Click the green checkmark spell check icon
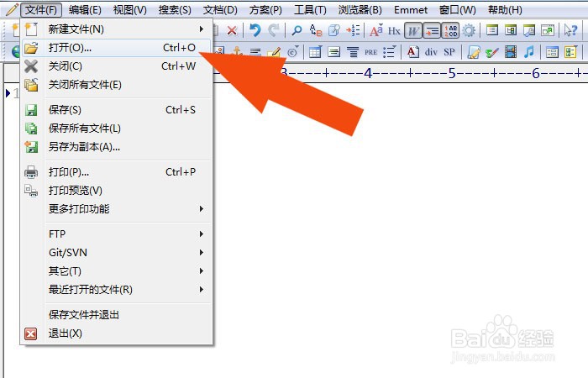The width and height of the screenshot is (588, 378). click(492, 52)
